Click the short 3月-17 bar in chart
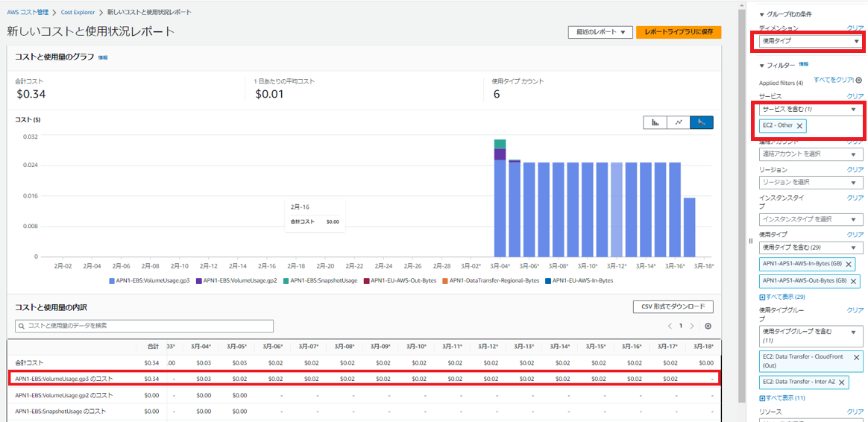The height and width of the screenshot is (422, 868). tap(689, 227)
